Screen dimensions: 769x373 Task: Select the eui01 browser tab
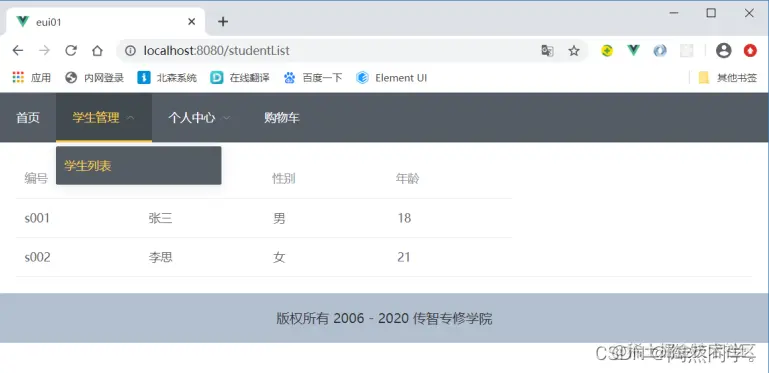[105, 22]
